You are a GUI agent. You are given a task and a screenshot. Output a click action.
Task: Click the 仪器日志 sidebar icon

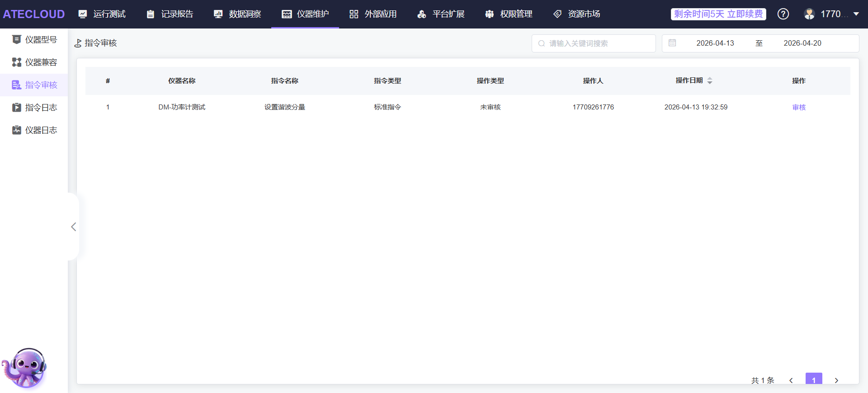click(x=17, y=130)
